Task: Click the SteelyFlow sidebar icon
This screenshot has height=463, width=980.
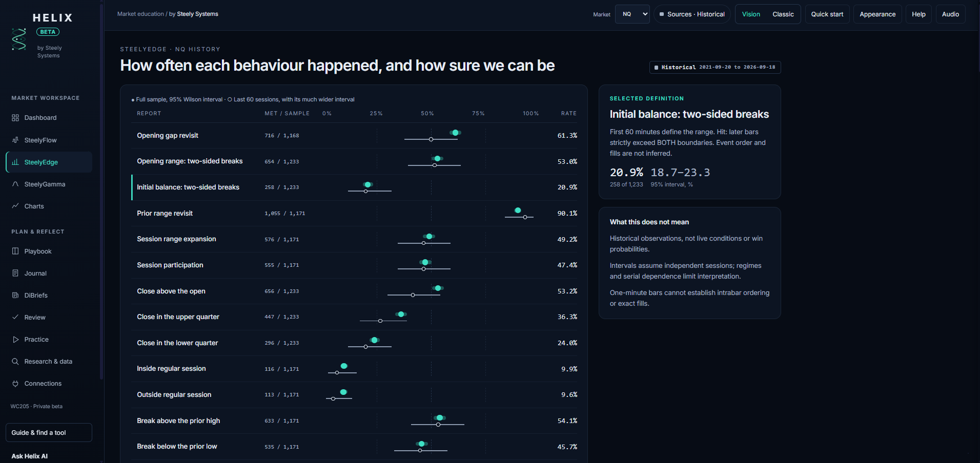Action: coord(15,140)
